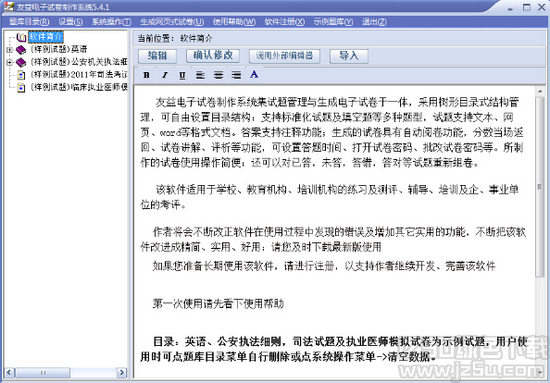Screen dimensions: 550x383
Task: Maximize the application window
Action: (526, 7)
